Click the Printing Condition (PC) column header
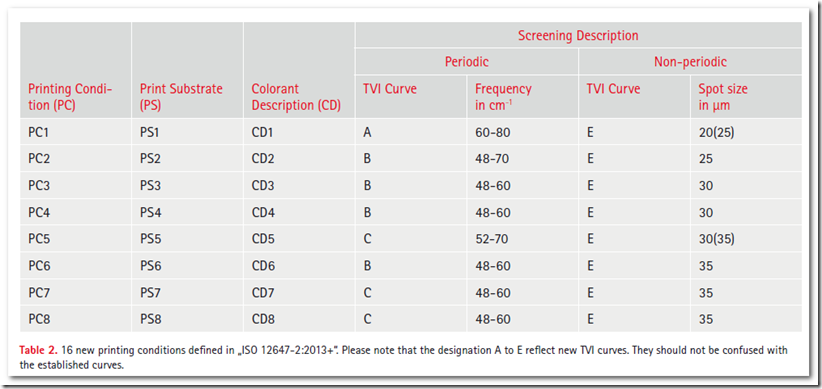Screen dimensions: 822x389 point(71,97)
